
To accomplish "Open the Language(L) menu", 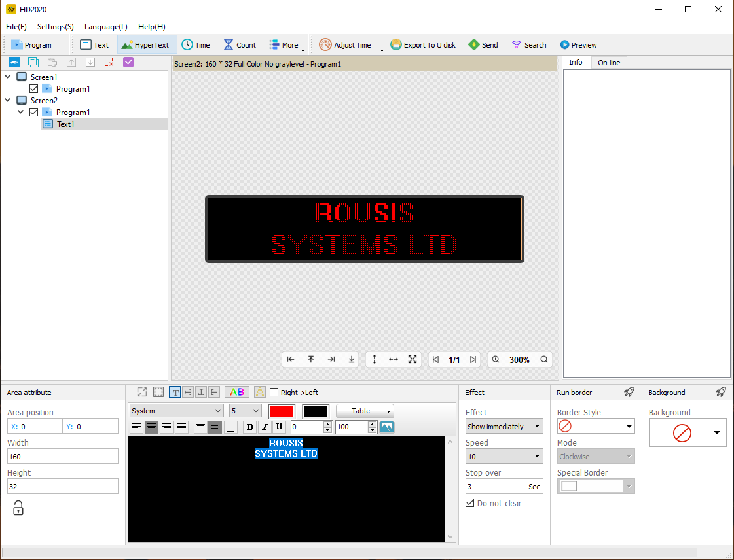I will (106, 27).
